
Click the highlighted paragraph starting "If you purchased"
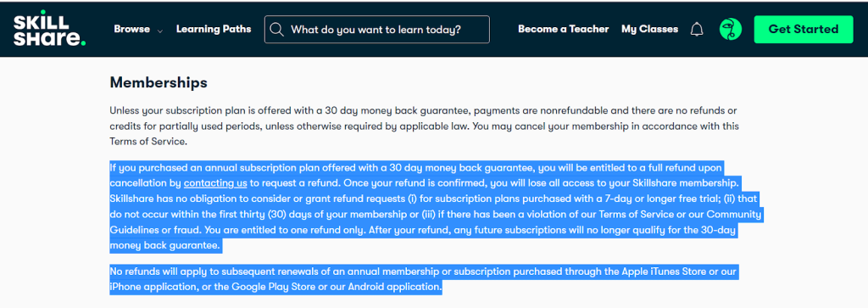tap(436, 207)
